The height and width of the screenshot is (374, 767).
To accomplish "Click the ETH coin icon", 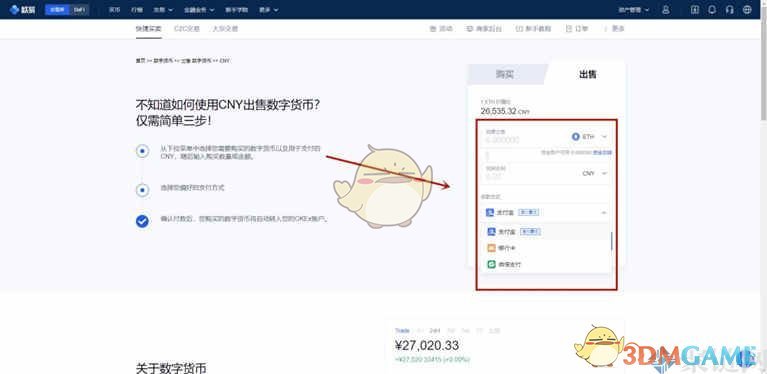I will point(576,137).
